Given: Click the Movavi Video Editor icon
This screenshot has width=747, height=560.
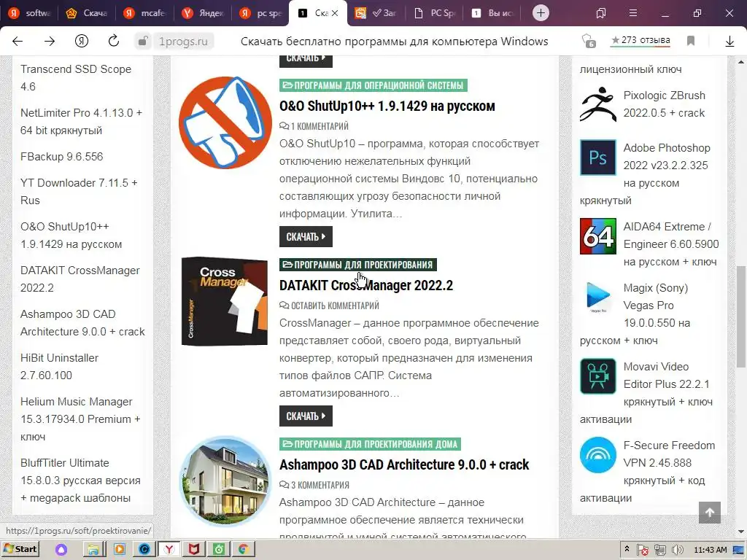Looking at the screenshot, I should point(598,376).
